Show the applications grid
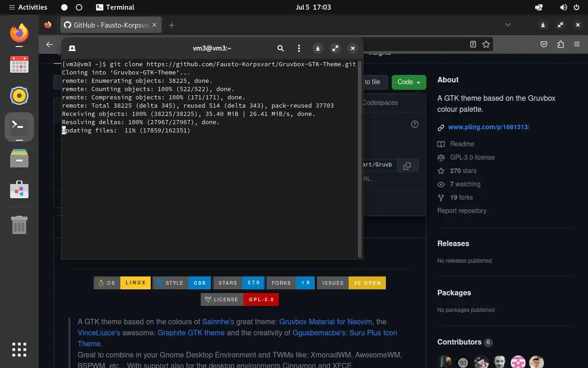Image resolution: width=588 pixels, height=368 pixels. (19, 350)
